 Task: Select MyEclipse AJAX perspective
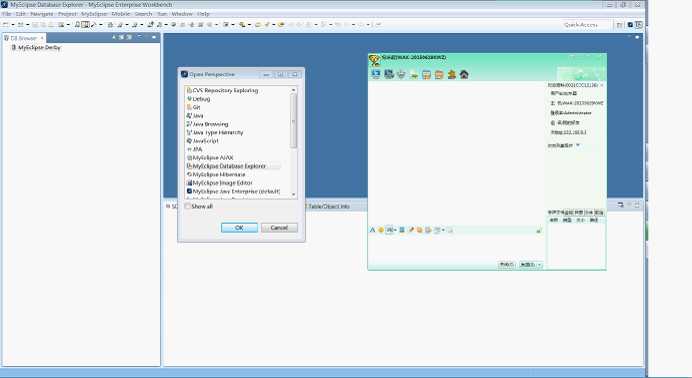coord(210,157)
